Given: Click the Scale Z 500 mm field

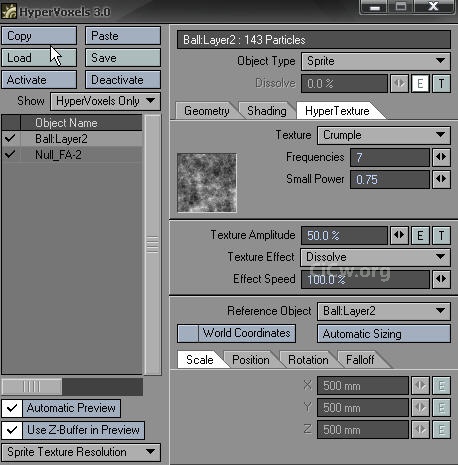Looking at the screenshot, I should (363, 430).
